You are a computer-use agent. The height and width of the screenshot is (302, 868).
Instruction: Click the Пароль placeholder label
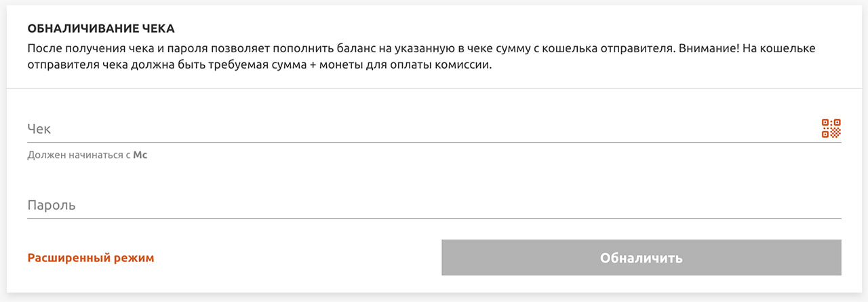click(52, 205)
